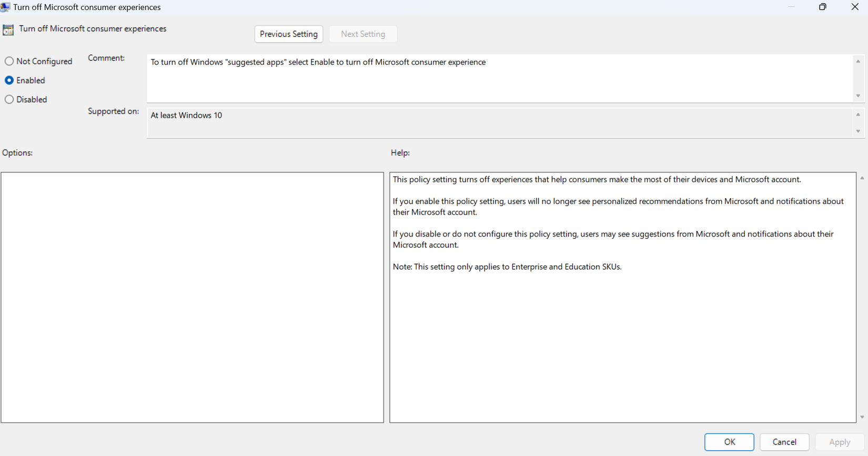Confirm changes with the OK button
This screenshot has height=456, width=868.
[x=729, y=442]
